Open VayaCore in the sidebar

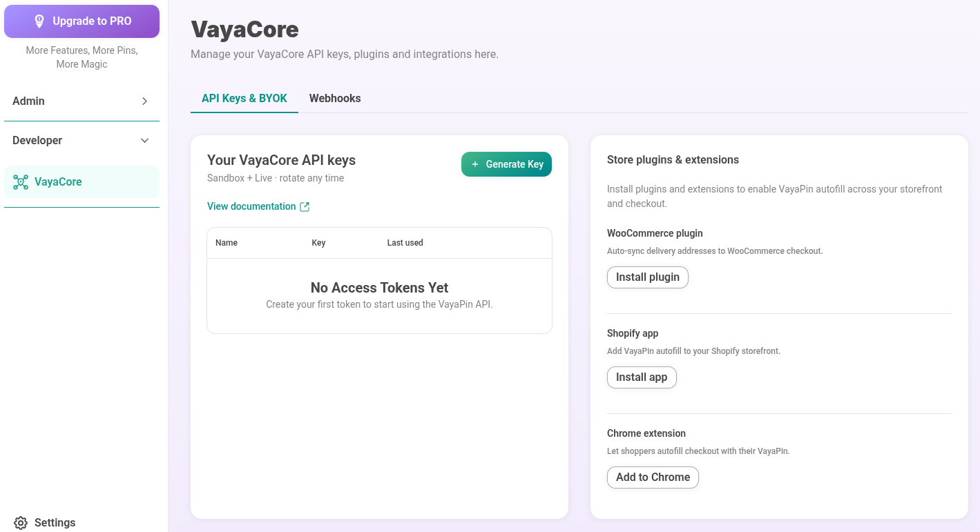pos(81,182)
